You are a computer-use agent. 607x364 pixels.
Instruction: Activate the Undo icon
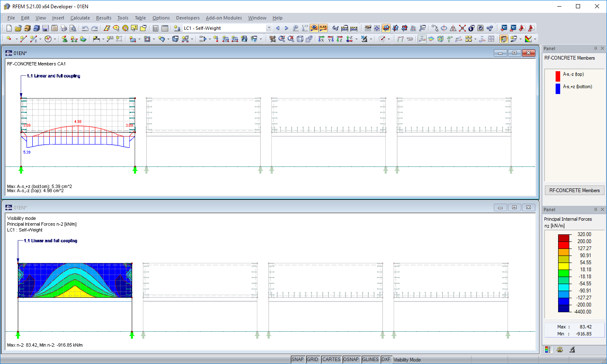[85, 27]
